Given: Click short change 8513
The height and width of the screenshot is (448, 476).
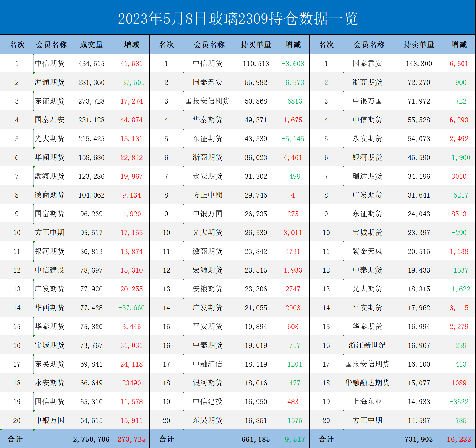Looking at the screenshot, I should click(459, 214).
